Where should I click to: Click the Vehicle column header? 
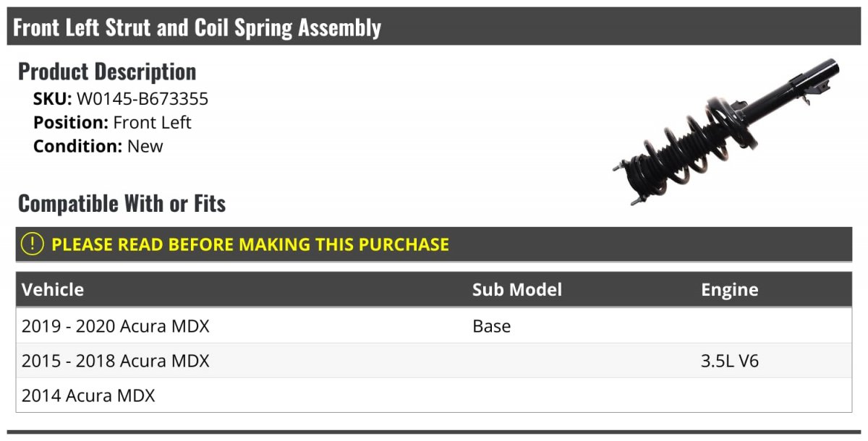click(53, 290)
